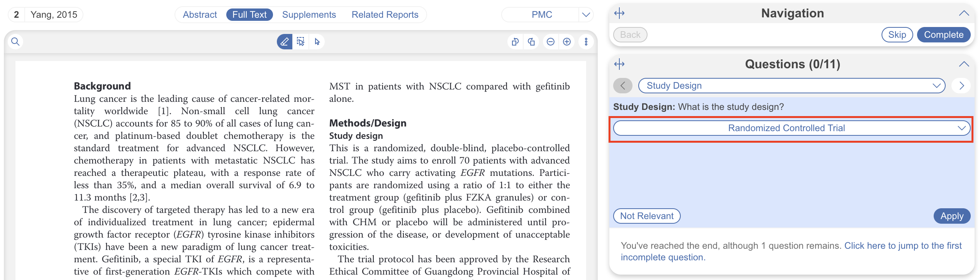Open the three-dot more options menu
Image resolution: width=980 pixels, height=280 pixels.
tap(586, 42)
